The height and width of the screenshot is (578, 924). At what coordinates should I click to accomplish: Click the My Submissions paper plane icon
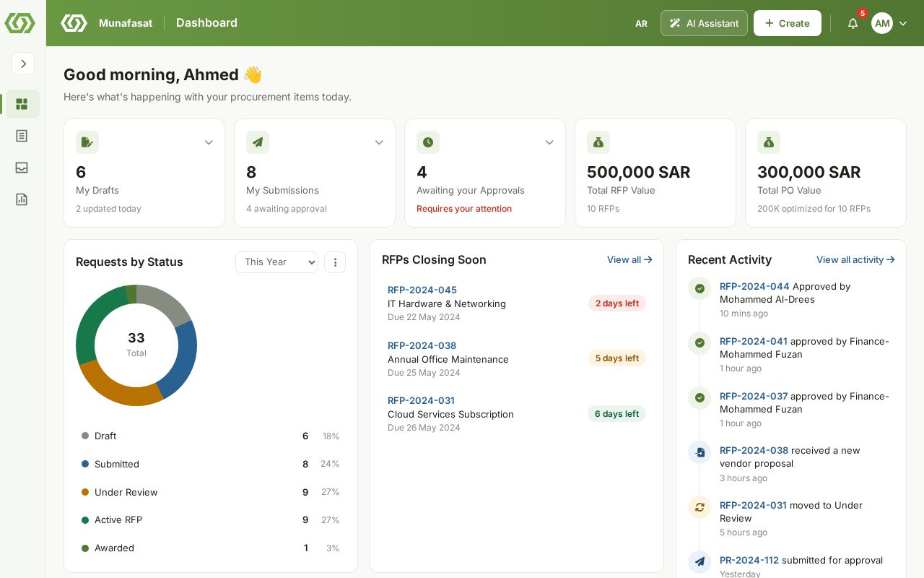click(x=258, y=142)
